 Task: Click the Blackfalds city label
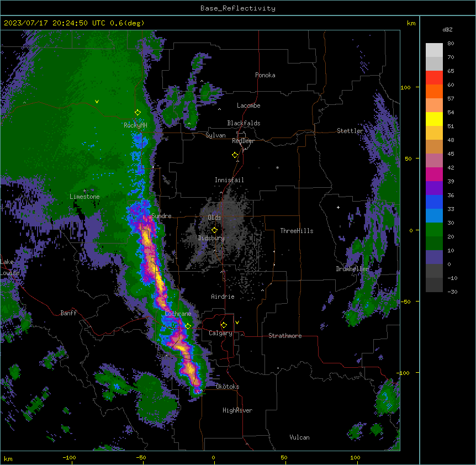point(244,123)
